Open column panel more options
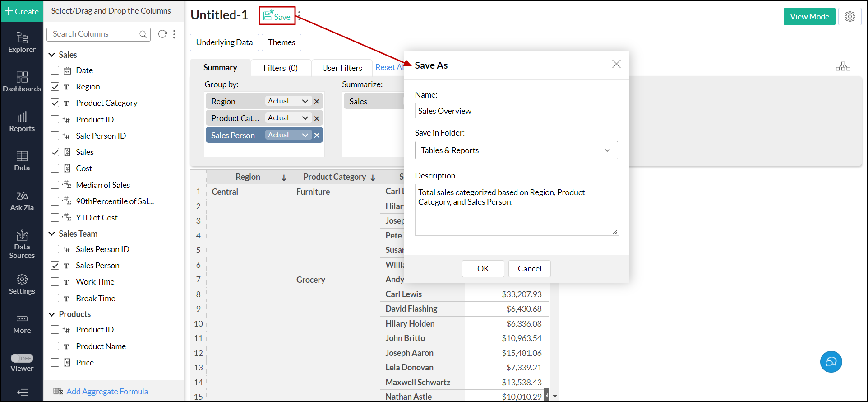 (x=174, y=34)
